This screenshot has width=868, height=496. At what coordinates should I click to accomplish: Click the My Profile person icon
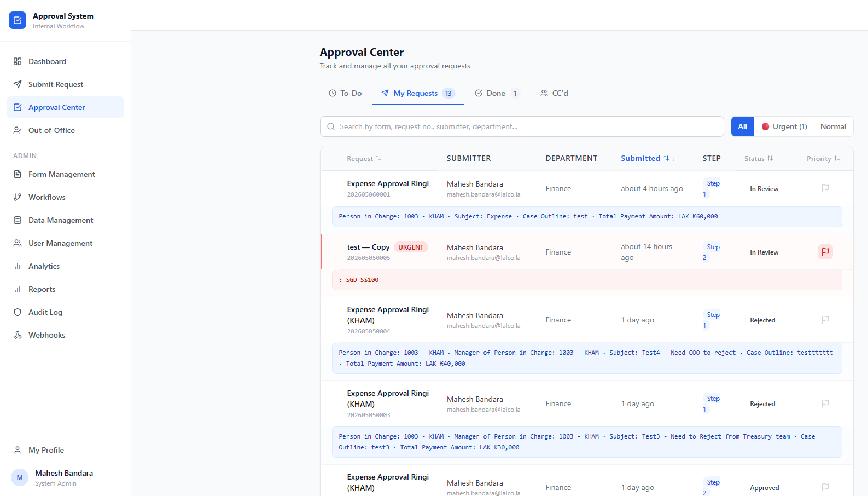coord(18,450)
